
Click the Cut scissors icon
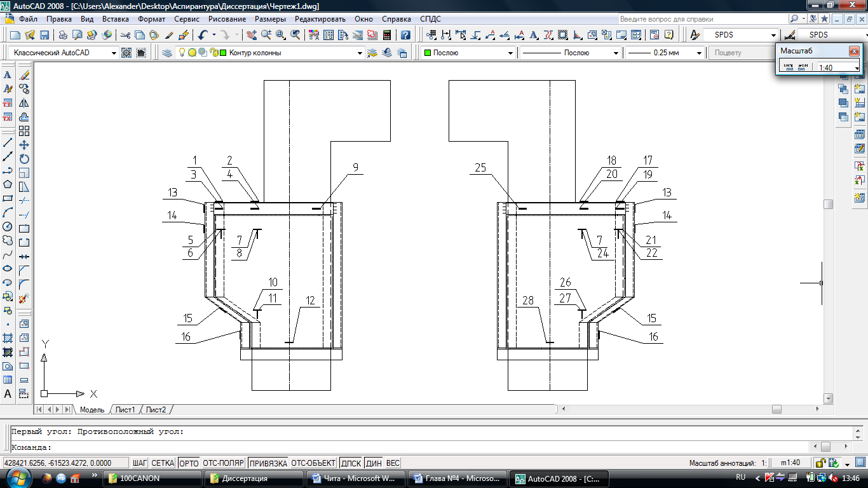click(125, 35)
